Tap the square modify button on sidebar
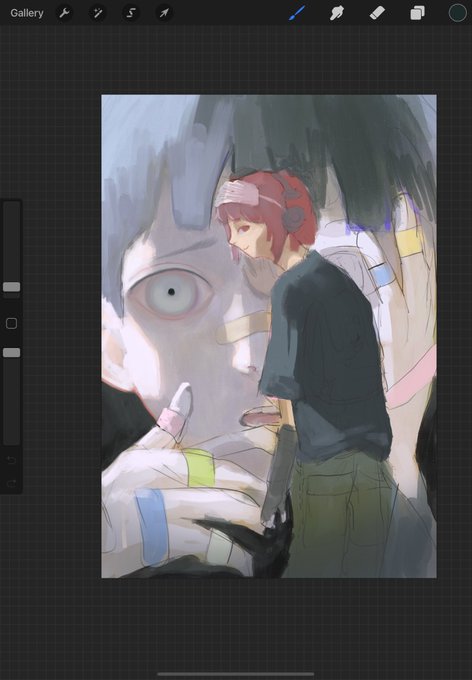 [x=11, y=323]
